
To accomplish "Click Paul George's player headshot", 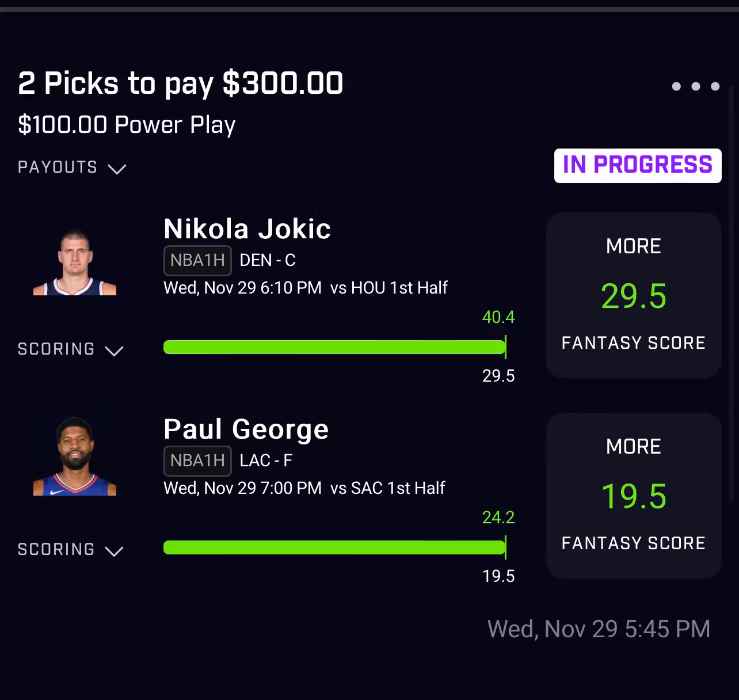I will tap(75, 457).
